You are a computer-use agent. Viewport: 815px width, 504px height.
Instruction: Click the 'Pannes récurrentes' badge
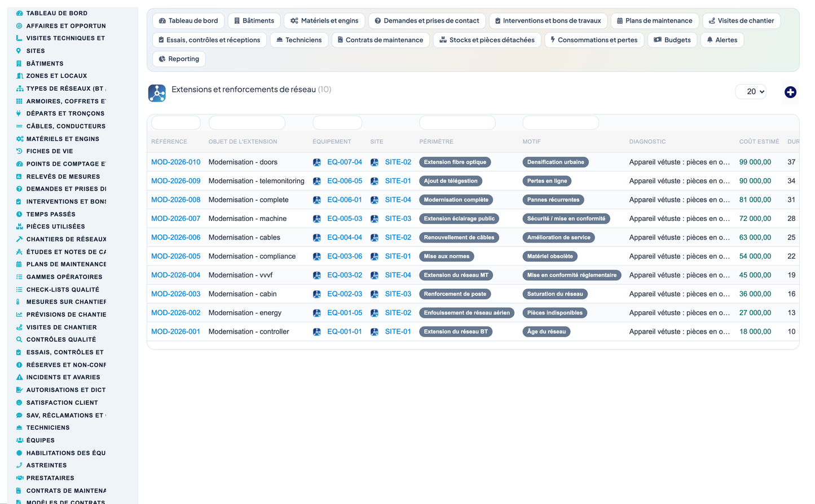point(553,200)
